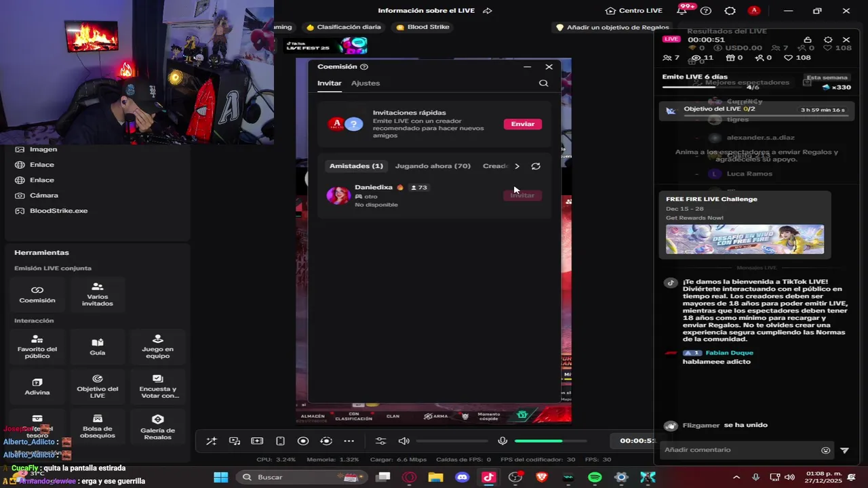Open help question mark in title bar
868x488 pixels.
pos(706,11)
